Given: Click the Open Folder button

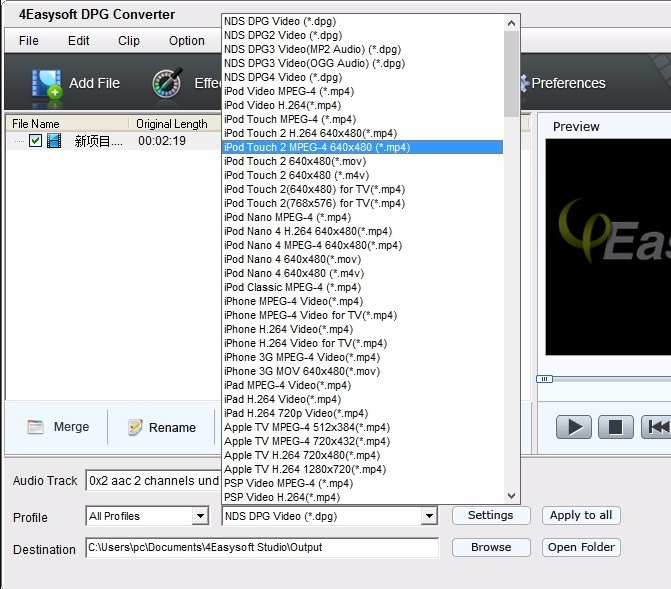Looking at the screenshot, I should pos(581,547).
